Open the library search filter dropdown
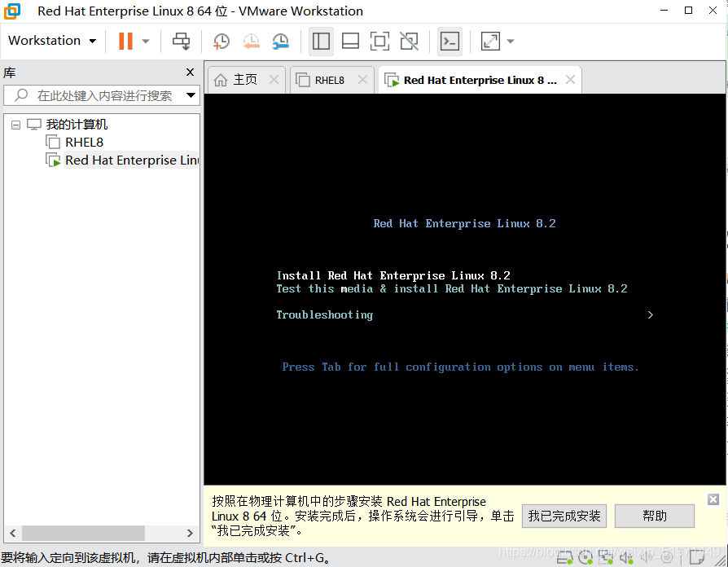 [x=191, y=95]
